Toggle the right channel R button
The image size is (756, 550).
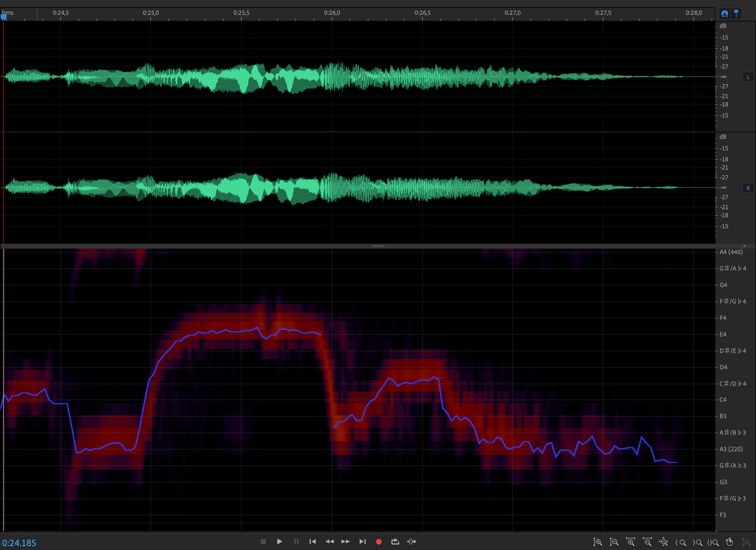tap(748, 188)
